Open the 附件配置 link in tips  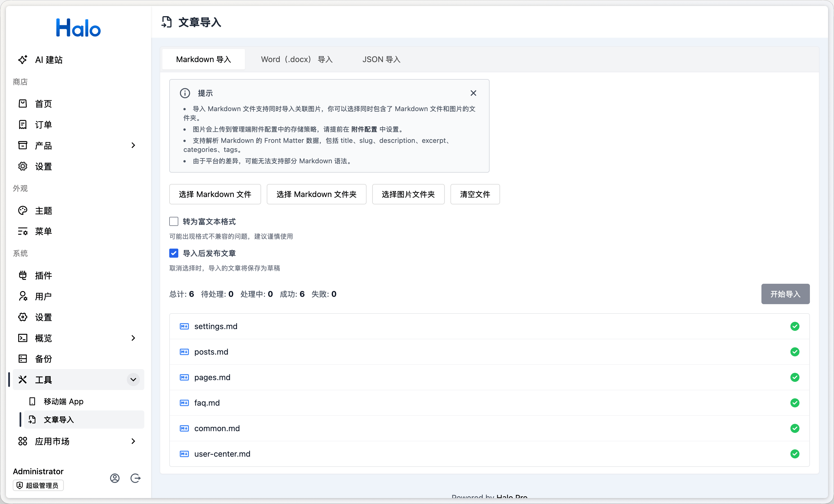364,129
